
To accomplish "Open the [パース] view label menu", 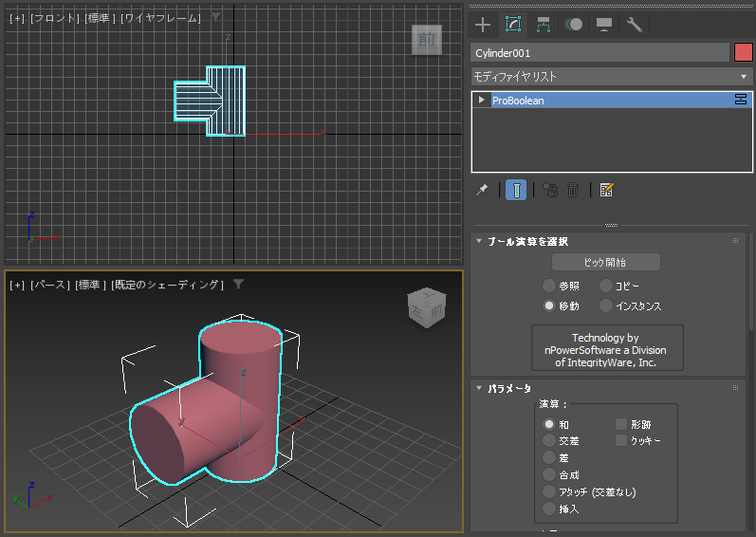I will point(50,285).
